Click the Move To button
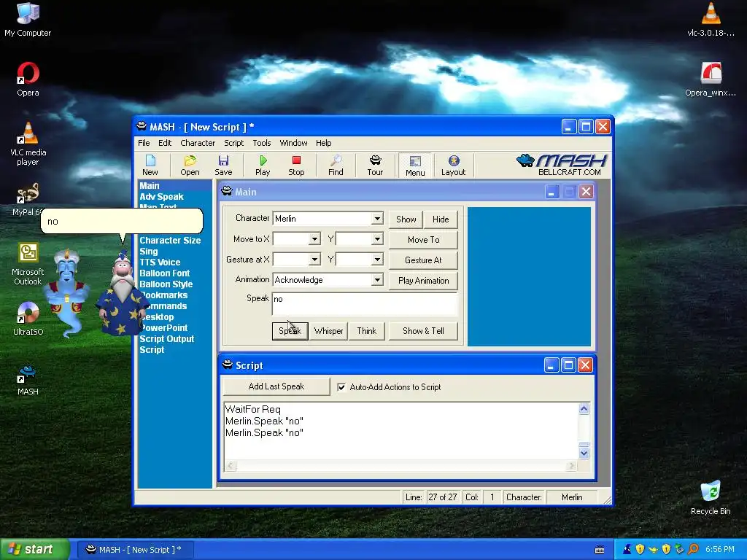 click(x=423, y=240)
